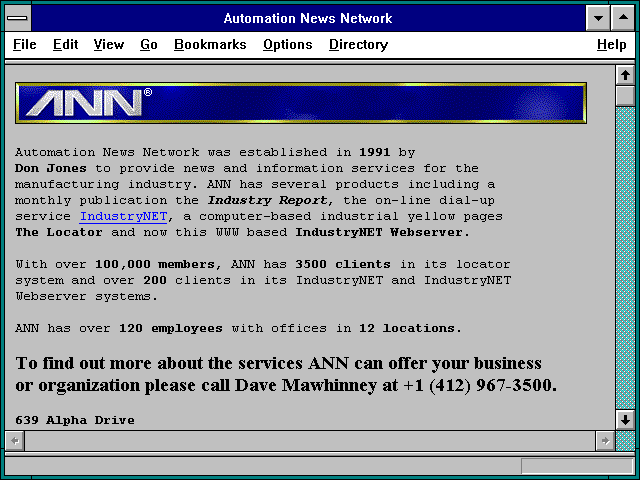Minimize the window with down arrow button

point(598,18)
